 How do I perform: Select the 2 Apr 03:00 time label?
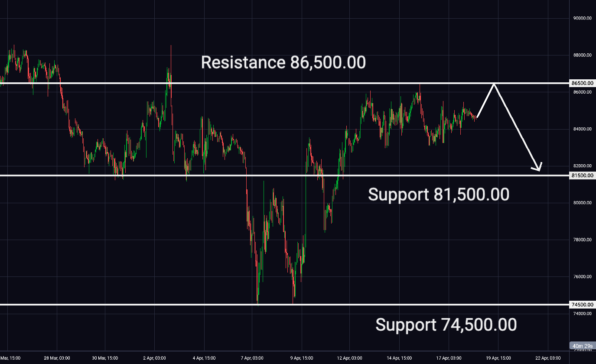pos(155,358)
